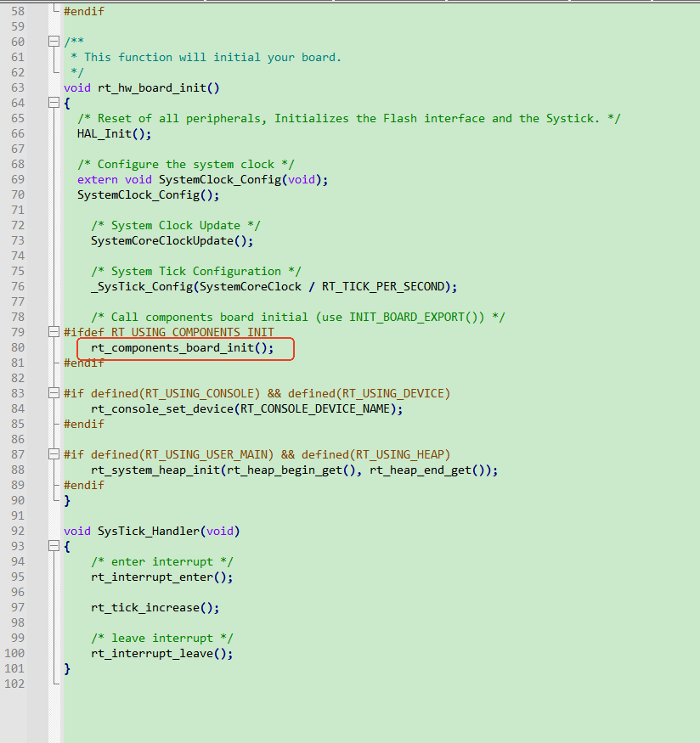Click the SystemCoreClockUpdate(); statement
This screenshot has width=700, height=743.
(x=172, y=240)
